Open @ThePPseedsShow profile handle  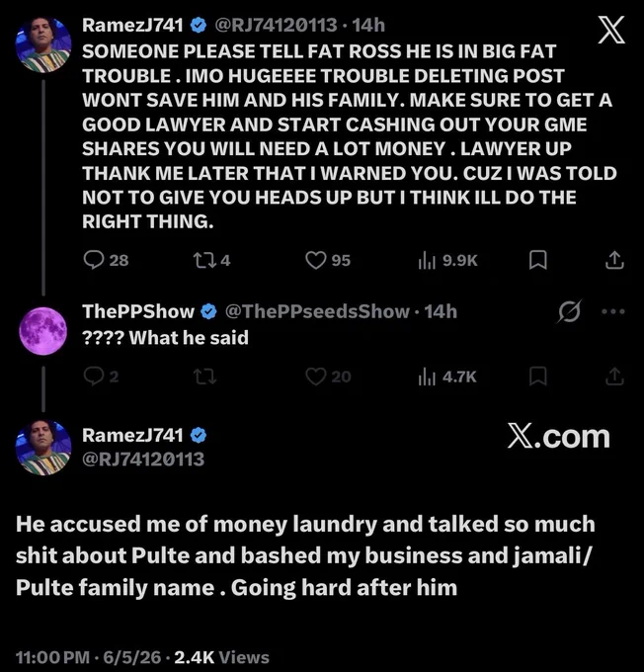[317, 311]
